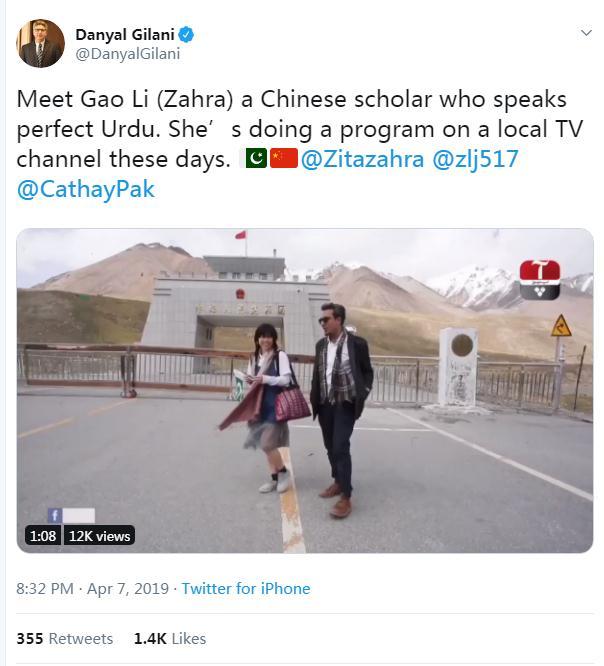View the 1.4K Likes list
Image resolution: width=604 pixels, height=666 pixels.
[170, 638]
